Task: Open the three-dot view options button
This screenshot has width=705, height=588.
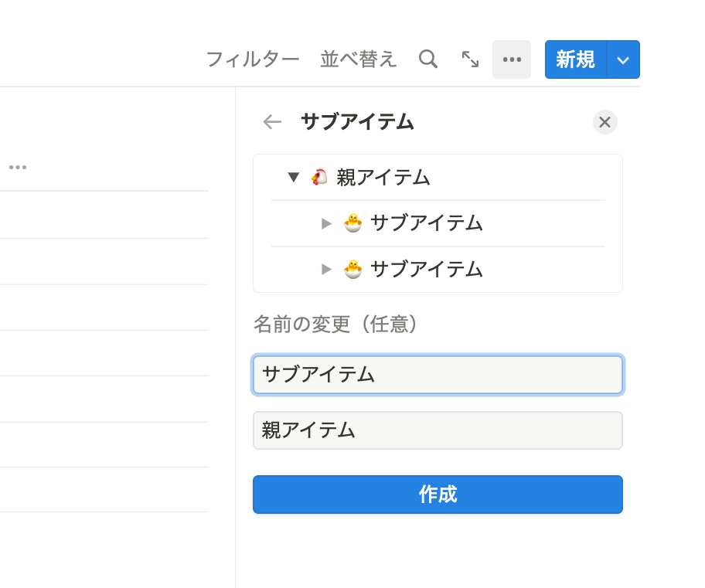Action: [512, 59]
